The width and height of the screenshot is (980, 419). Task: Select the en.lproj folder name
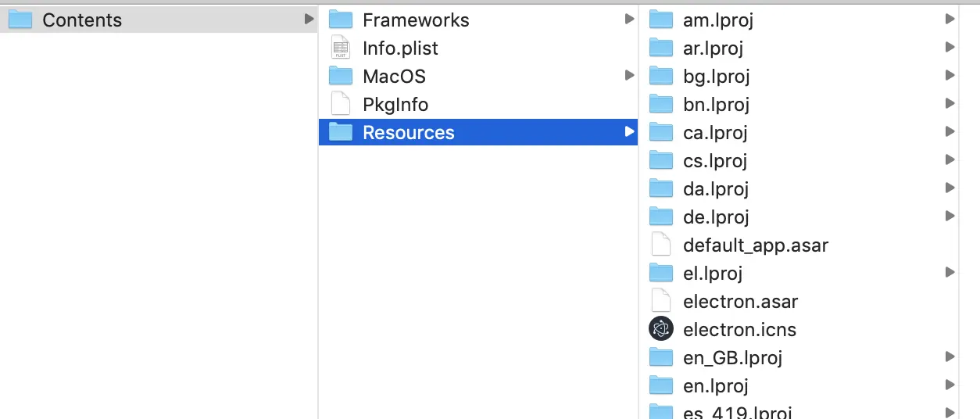(715, 385)
